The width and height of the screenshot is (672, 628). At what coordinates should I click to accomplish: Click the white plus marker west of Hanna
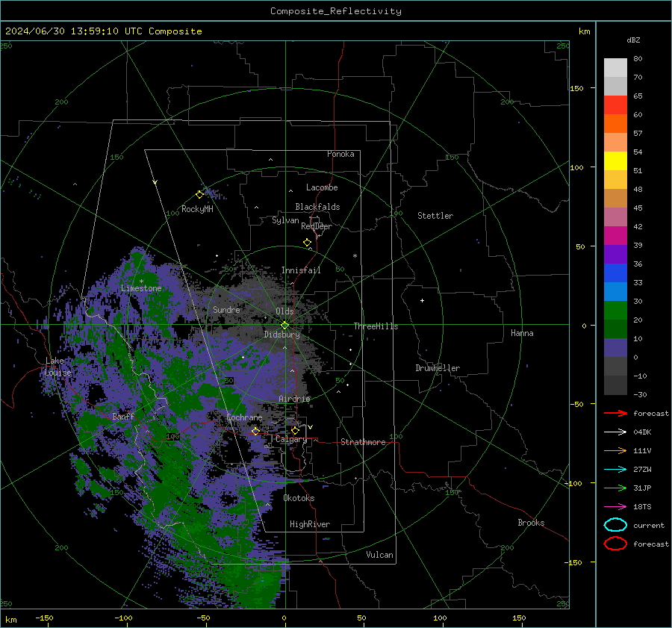click(x=422, y=300)
